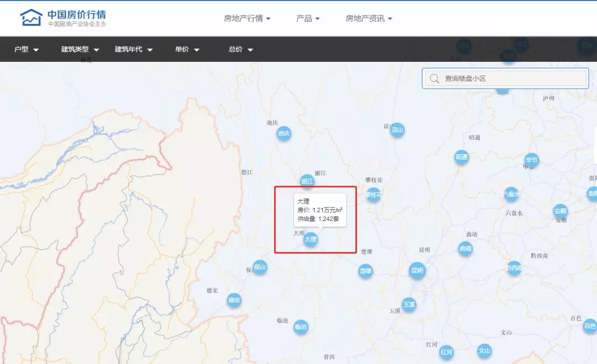This screenshot has width=597, height=364.
Task: Click the 中国房价行情 house logo
Action: point(31,18)
